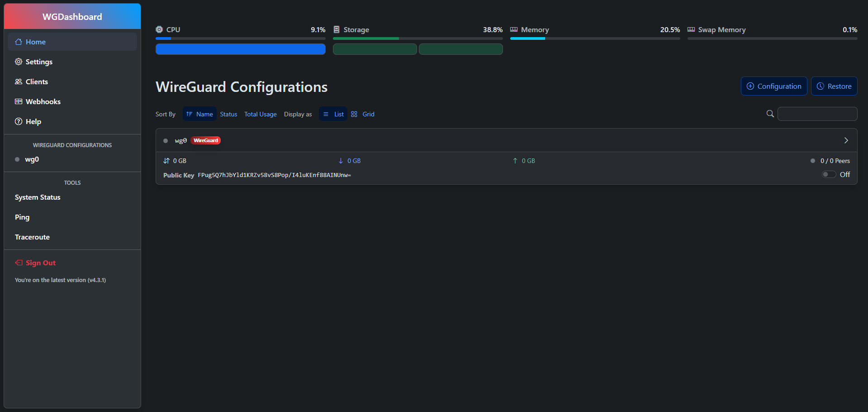Click the Clients people icon

pyautogui.click(x=19, y=81)
